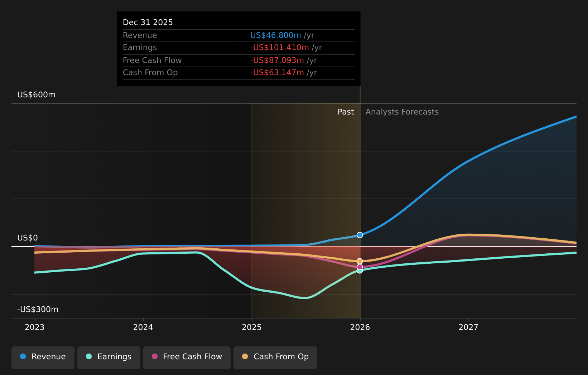This screenshot has width=588, height=375.
Task: Toggle the Earnings series visibility
Action: [x=109, y=357]
